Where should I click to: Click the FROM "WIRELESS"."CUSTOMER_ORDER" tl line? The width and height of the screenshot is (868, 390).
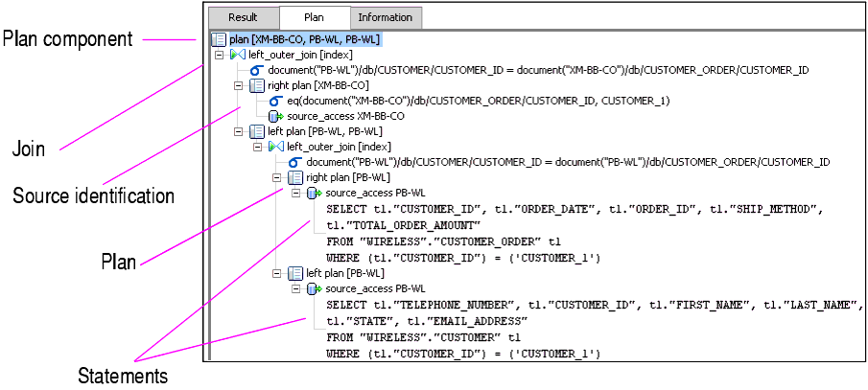[444, 241]
